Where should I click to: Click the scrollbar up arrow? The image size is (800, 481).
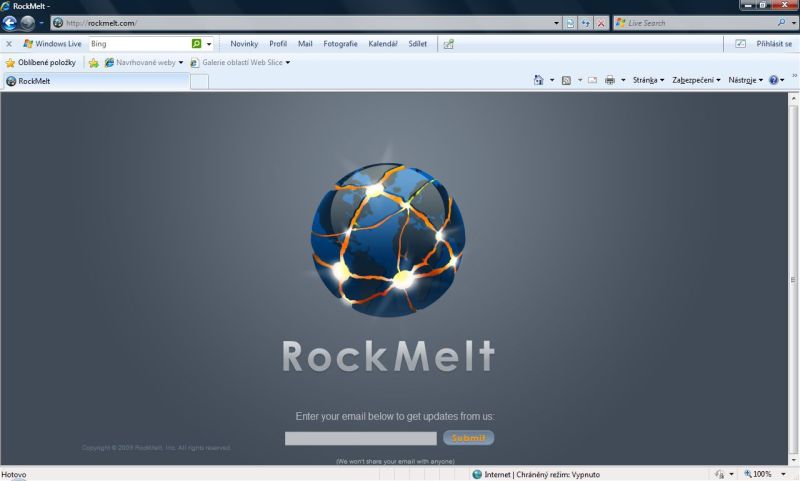tap(793, 98)
